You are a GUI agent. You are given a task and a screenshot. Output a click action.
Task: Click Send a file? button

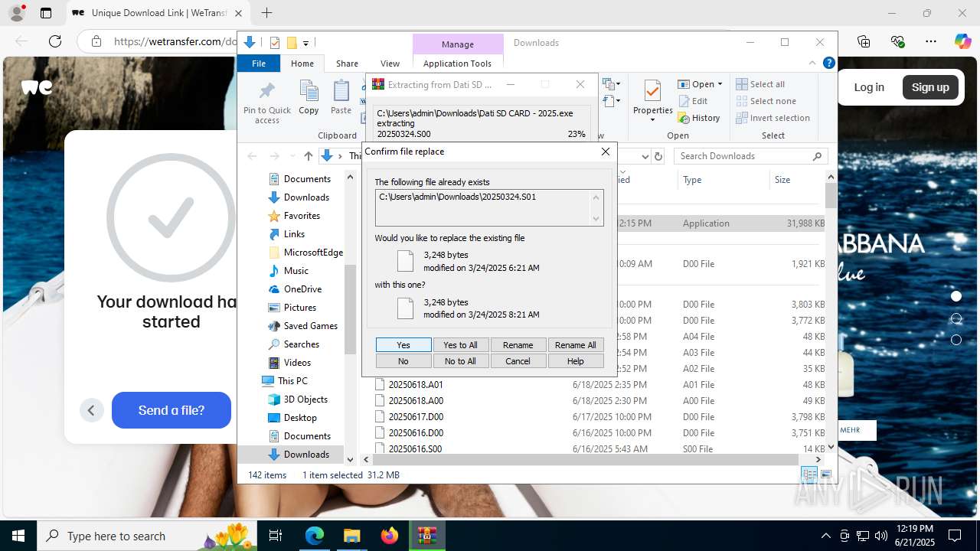point(171,410)
